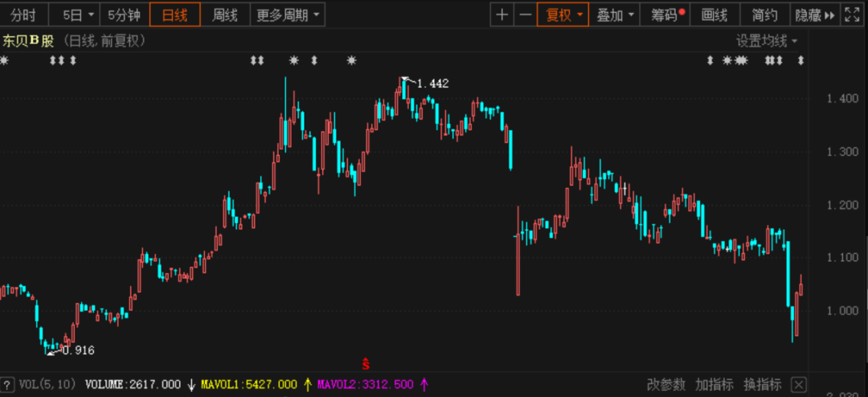Hide the side panel via 隐藏
Image resolution: width=868 pixels, height=397 pixels.
[x=814, y=14]
